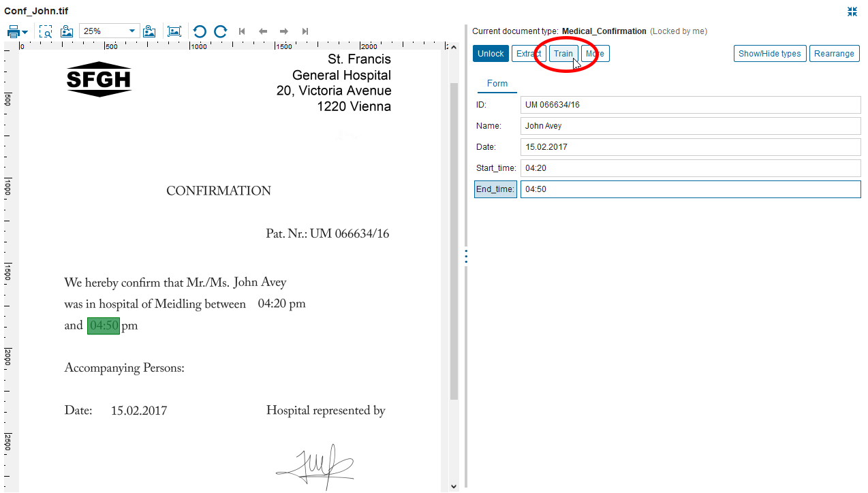This screenshot has height=493, width=868.
Task: Click the Date field showing 15.02.2017
Action: tap(690, 147)
